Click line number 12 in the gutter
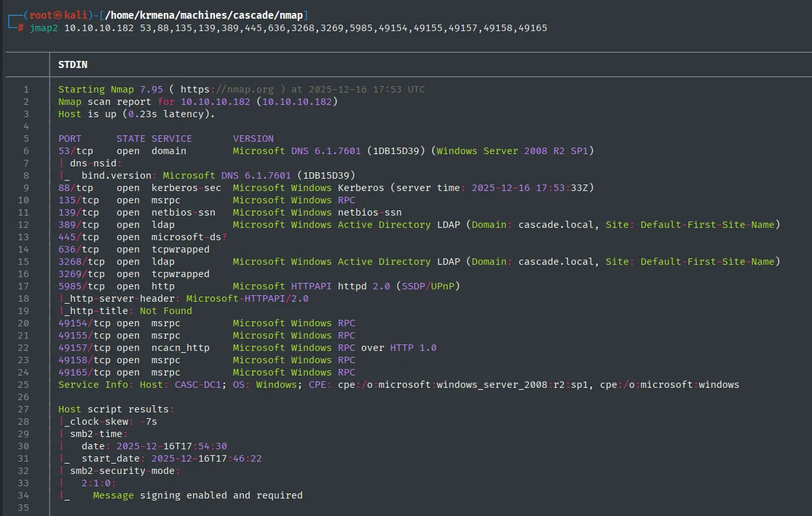The height and width of the screenshot is (516, 812). pos(24,225)
